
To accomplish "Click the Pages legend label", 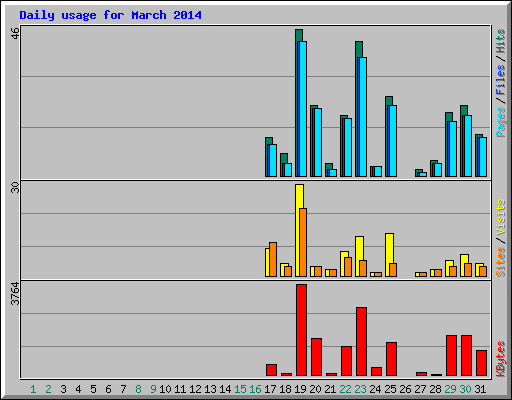I will click(501, 122).
